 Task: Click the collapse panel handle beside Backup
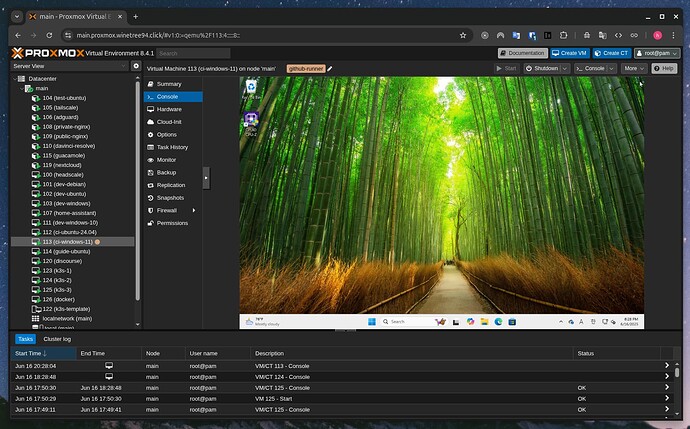pos(206,178)
